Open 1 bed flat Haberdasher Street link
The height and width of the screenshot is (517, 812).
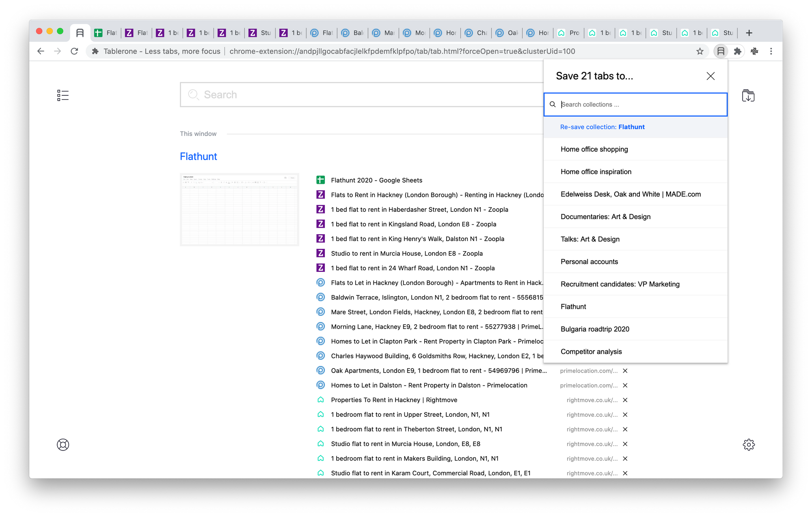[419, 209]
